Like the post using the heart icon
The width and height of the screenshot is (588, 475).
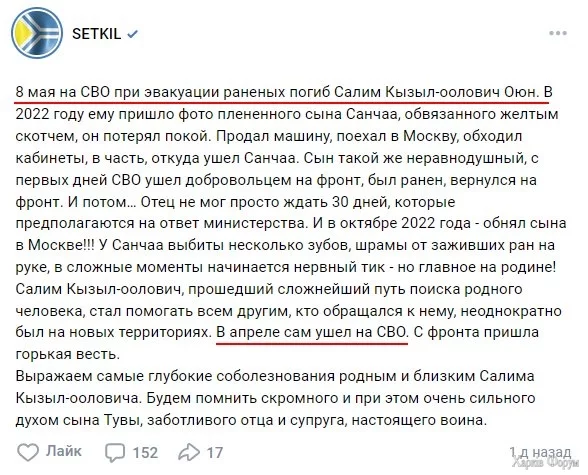(28, 452)
